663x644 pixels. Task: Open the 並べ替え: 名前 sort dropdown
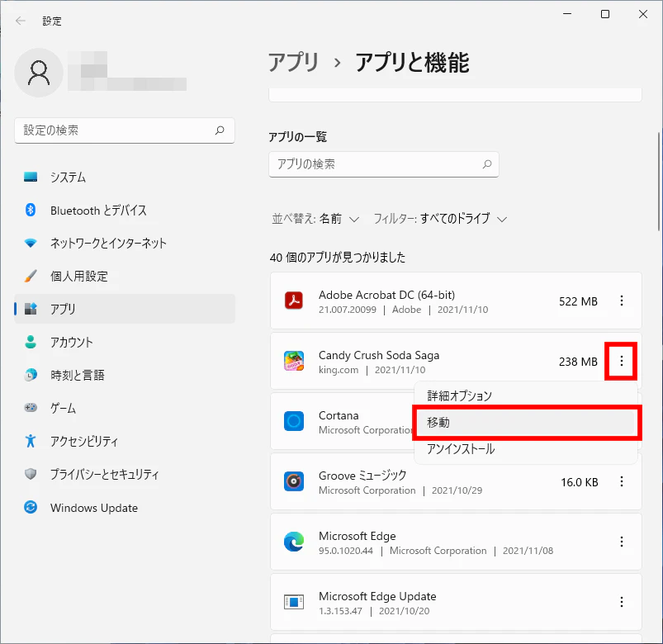click(315, 219)
